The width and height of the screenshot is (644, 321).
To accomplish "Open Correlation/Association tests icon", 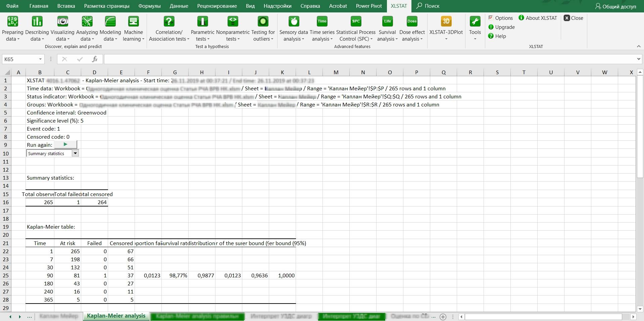I will pyautogui.click(x=169, y=21).
